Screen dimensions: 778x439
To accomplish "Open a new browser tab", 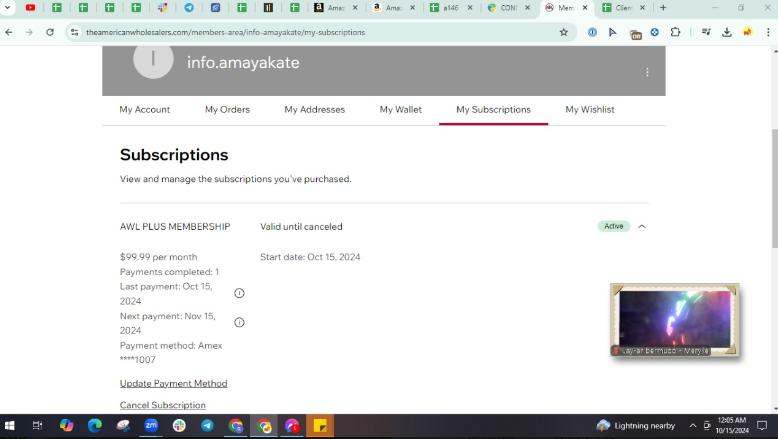I will point(663,7).
